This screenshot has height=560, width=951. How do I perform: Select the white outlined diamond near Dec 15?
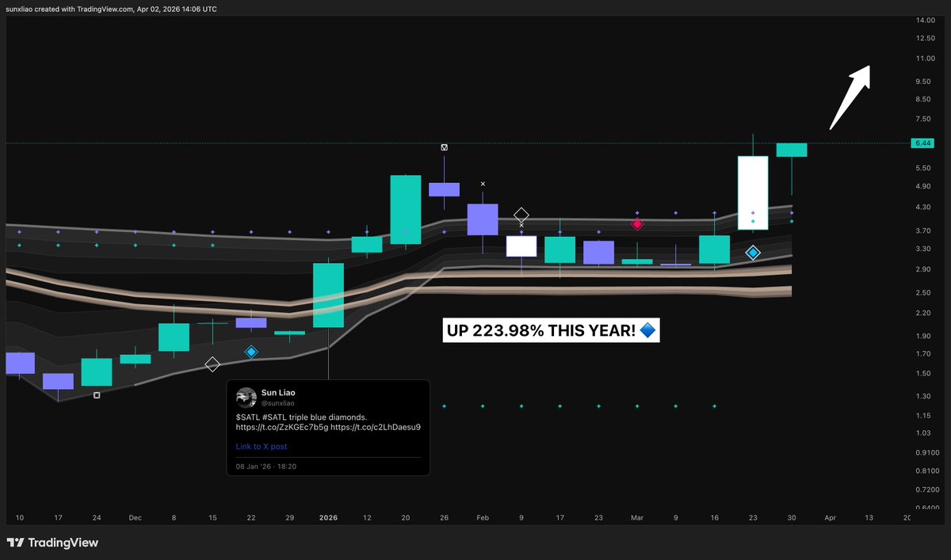pyautogui.click(x=212, y=364)
